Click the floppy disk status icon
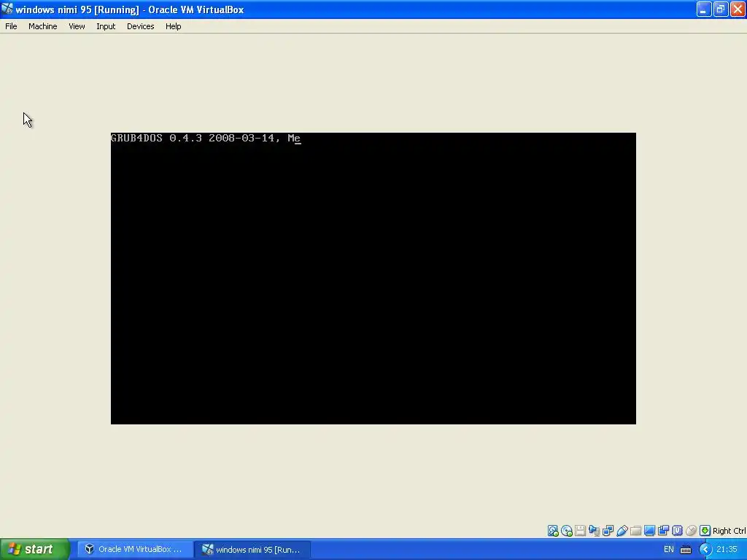Image resolution: width=747 pixels, height=560 pixels. pos(580,531)
